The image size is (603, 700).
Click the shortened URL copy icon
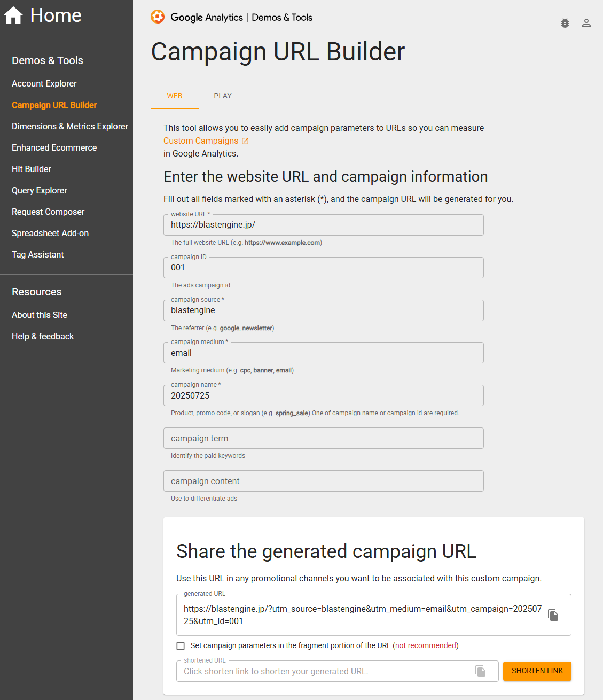coord(481,671)
